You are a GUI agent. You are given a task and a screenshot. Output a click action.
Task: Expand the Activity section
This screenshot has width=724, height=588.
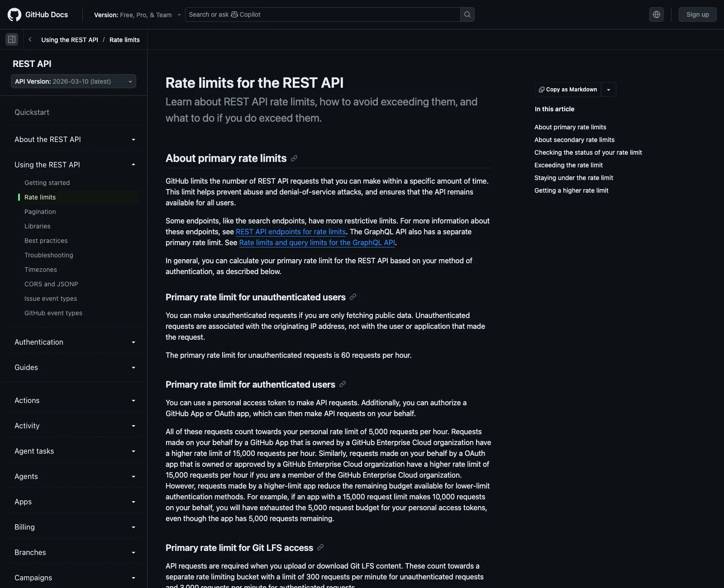[75, 426]
